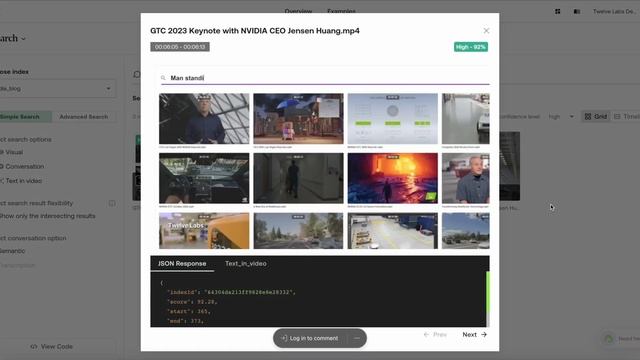Open the Twelve Labs yellow vehicle thumbnail
Viewport: 640px width, 360px height.
click(204, 231)
